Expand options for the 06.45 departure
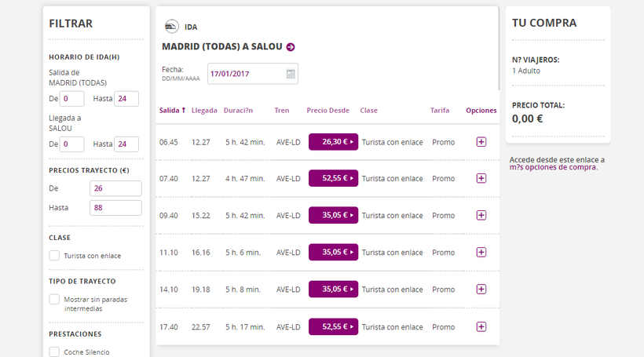644x357 pixels. pos(481,142)
